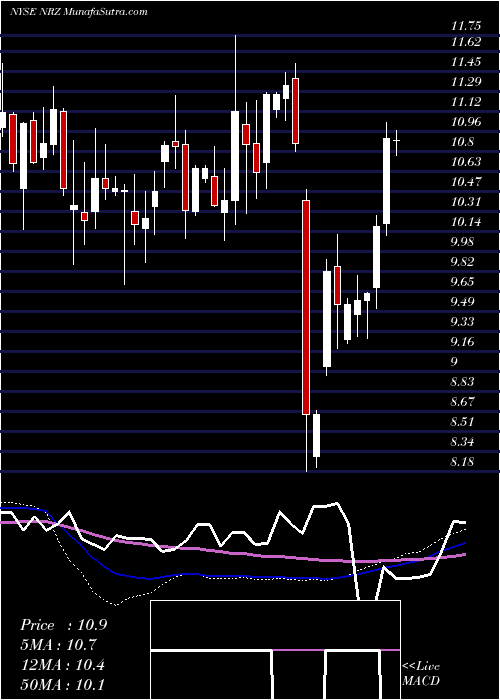500x700 pixels.
Task: Click the 9 price axis label
Action: pyautogui.click(x=454, y=362)
